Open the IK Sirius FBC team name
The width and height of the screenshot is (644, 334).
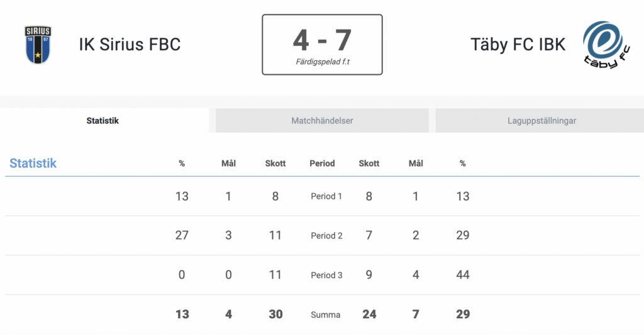(130, 45)
